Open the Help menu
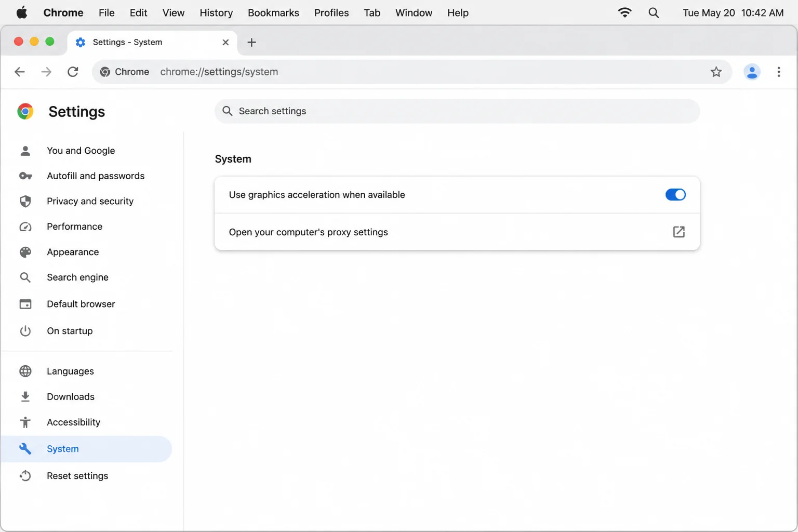 458,13
